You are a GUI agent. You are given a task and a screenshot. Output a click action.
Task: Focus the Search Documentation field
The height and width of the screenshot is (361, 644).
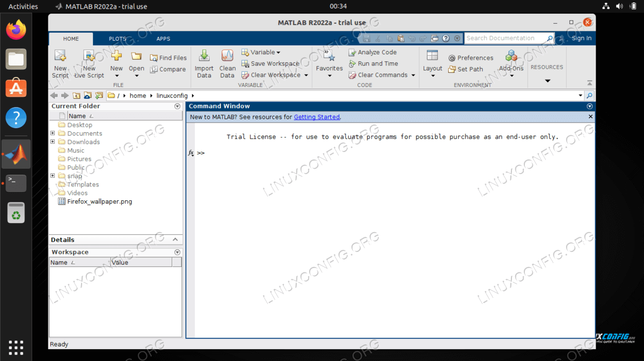tap(506, 39)
